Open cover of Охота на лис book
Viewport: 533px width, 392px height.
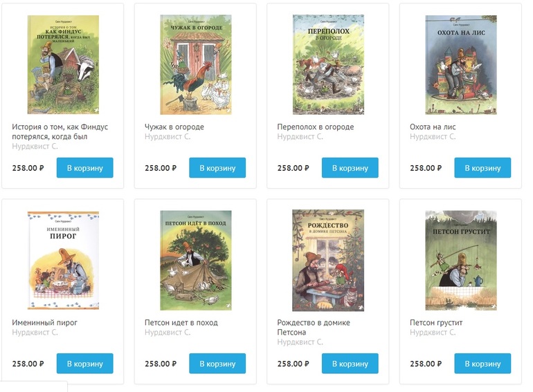coord(461,64)
